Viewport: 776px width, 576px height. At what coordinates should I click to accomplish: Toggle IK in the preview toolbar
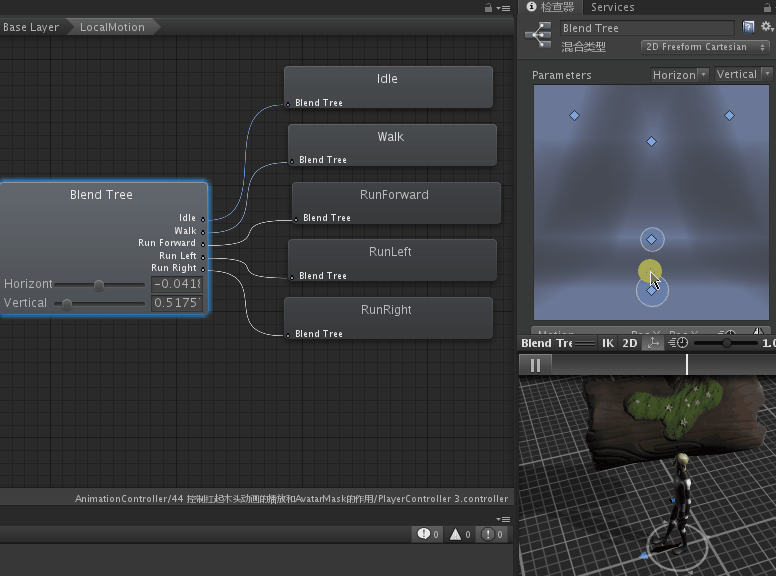(x=608, y=343)
